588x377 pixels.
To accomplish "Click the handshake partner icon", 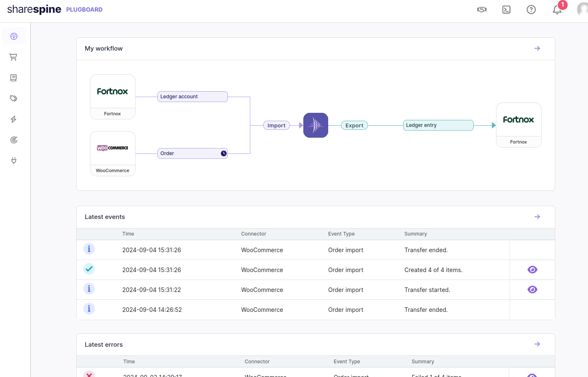I will tap(482, 10).
